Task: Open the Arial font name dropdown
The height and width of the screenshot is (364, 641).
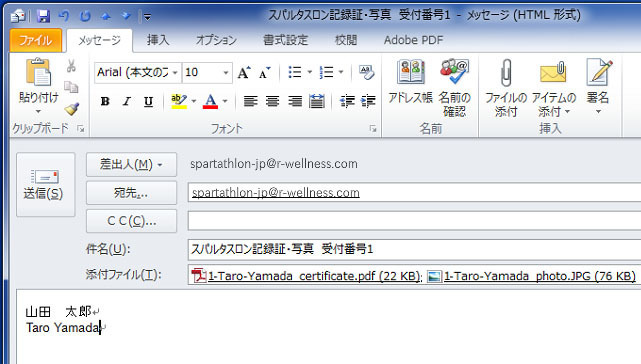Action: (x=175, y=73)
